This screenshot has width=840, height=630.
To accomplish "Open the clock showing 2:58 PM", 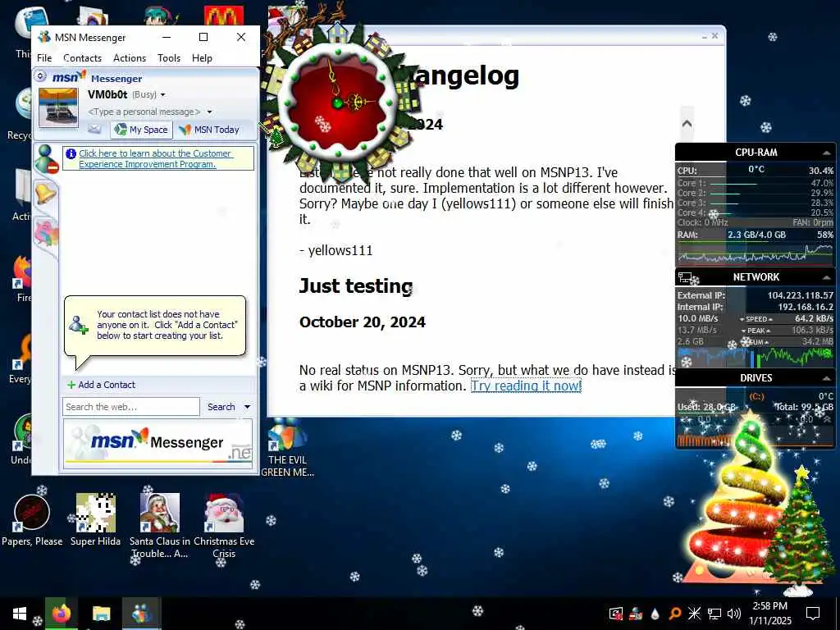I will pos(769,614).
